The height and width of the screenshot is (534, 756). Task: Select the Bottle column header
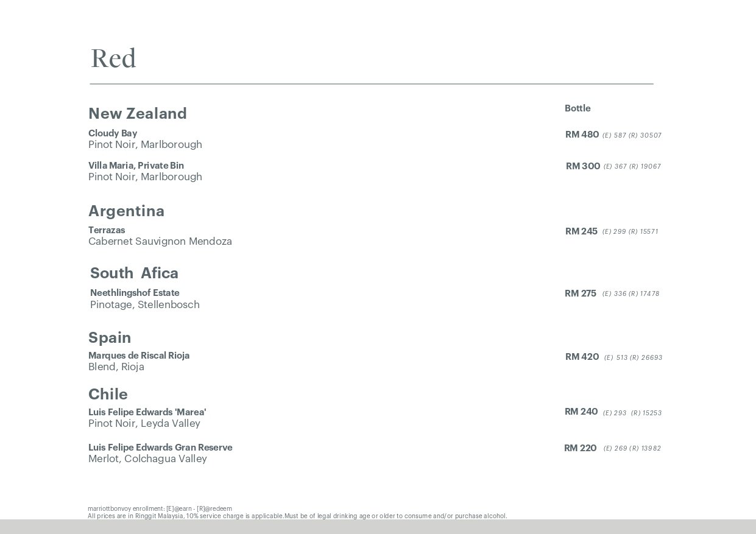(578, 108)
